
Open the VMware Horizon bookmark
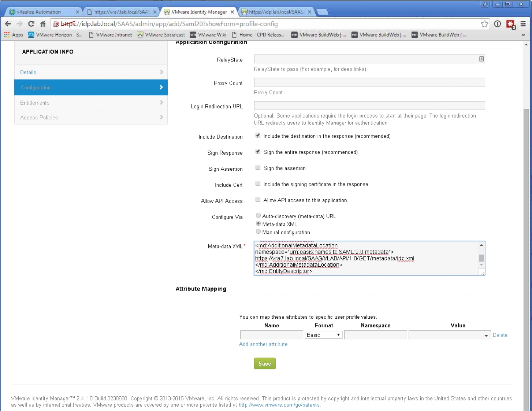[x=55, y=35]
